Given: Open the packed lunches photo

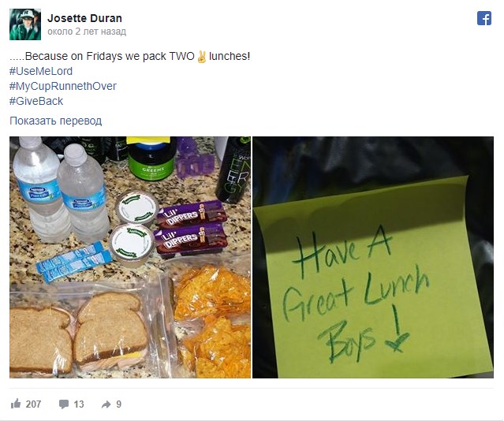Looking at the screenshot, I should tap(130, 257).
